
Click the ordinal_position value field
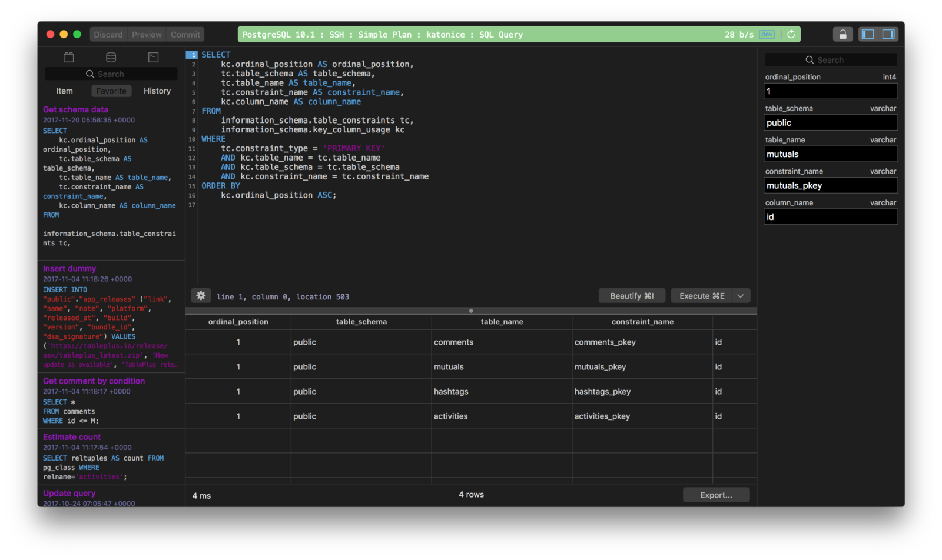click(830, 91)
